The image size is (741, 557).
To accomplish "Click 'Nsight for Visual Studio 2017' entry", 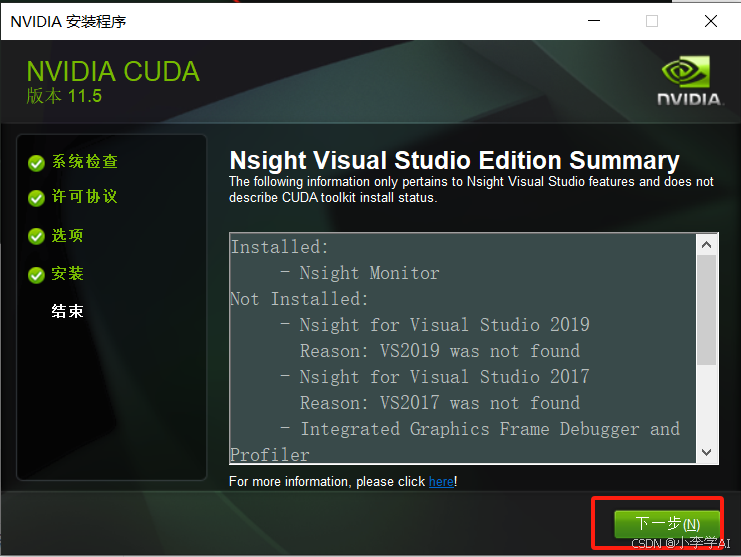I will pos(445,377).
